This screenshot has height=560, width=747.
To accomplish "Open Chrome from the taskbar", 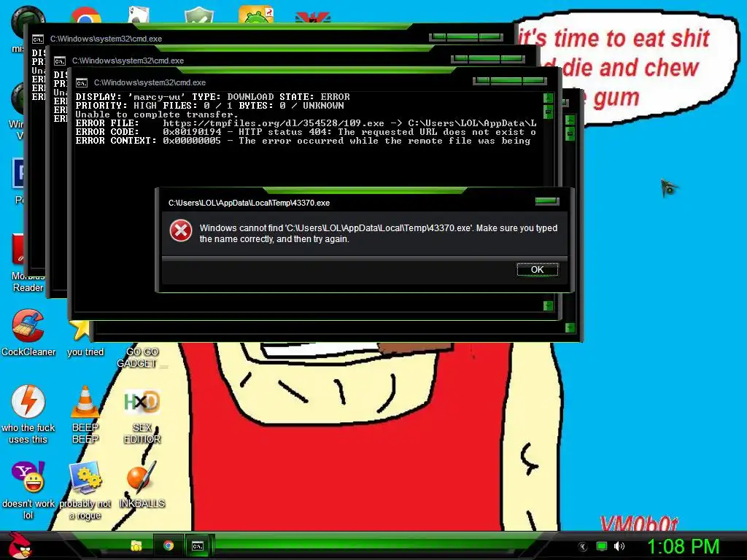I will pos(169,545).
